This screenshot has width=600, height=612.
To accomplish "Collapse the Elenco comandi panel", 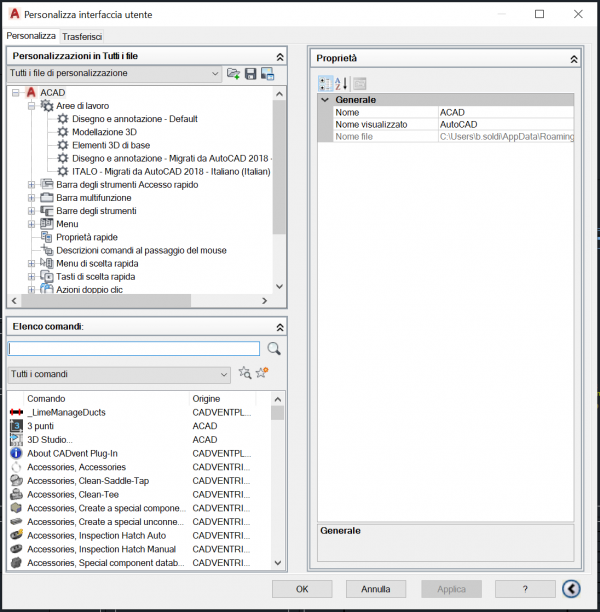I will pyautogui.click(x=280, y=327).
